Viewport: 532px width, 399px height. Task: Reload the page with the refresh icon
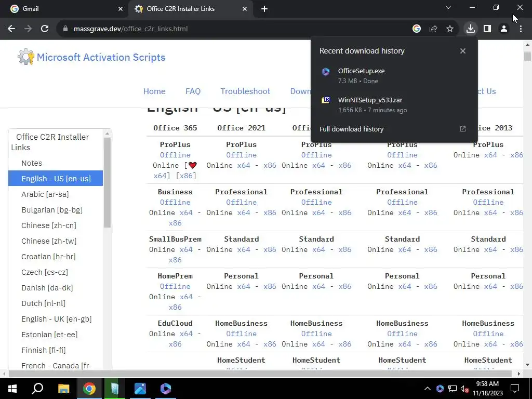45,29
